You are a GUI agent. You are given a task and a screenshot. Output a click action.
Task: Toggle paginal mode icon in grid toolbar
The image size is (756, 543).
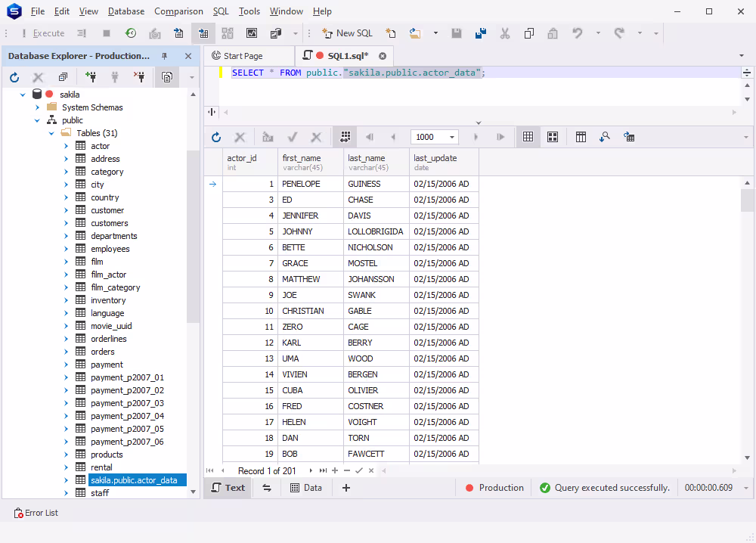(345, 138)
